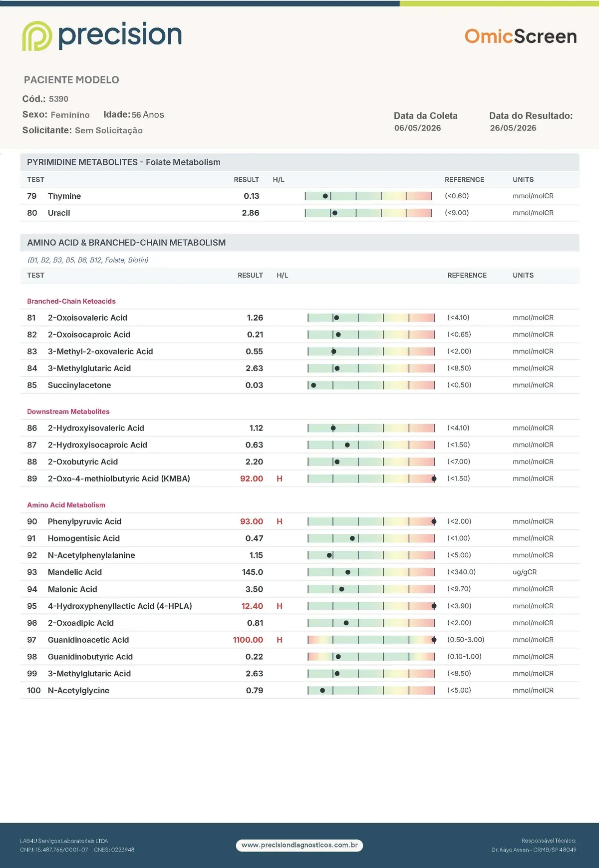Click the 2-Hydroxyisocaproic Acid result 0.63
This screenshot has width=599, height=868.
(x=254, y=445)
